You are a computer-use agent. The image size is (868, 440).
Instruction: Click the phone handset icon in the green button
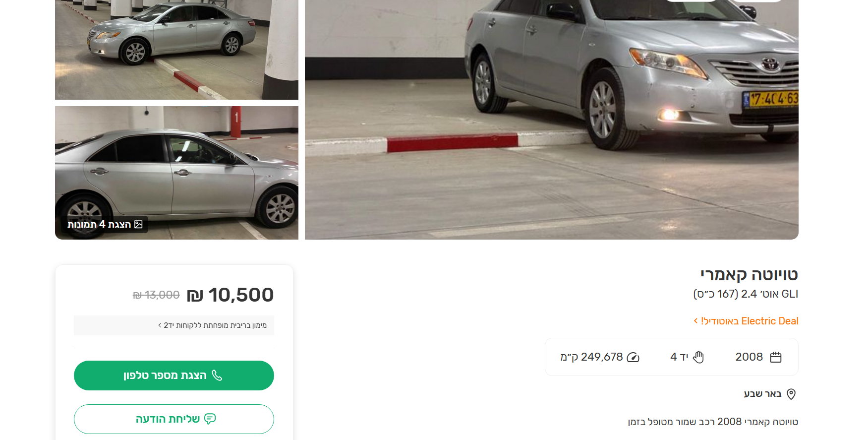(x=217, y=375)
